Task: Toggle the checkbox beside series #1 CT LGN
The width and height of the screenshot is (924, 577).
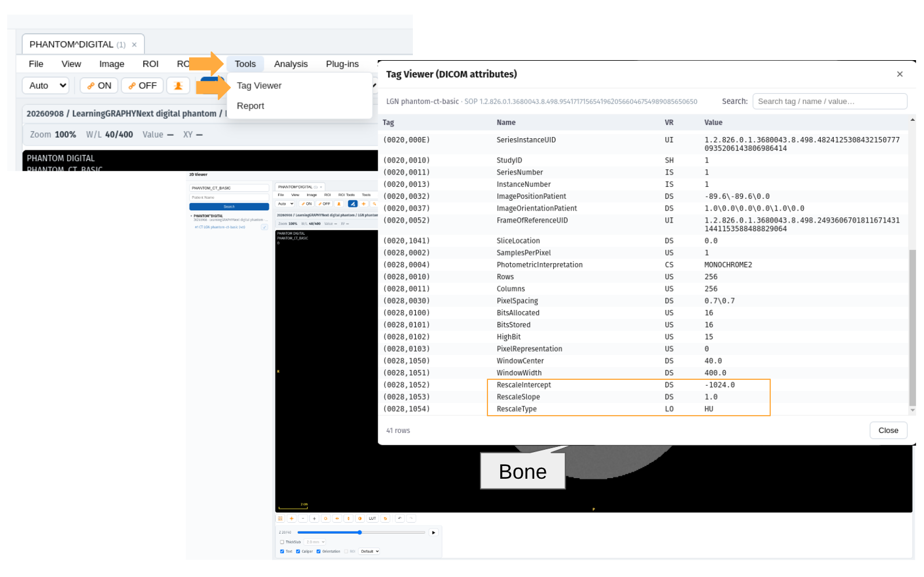Action: [264, 227]
